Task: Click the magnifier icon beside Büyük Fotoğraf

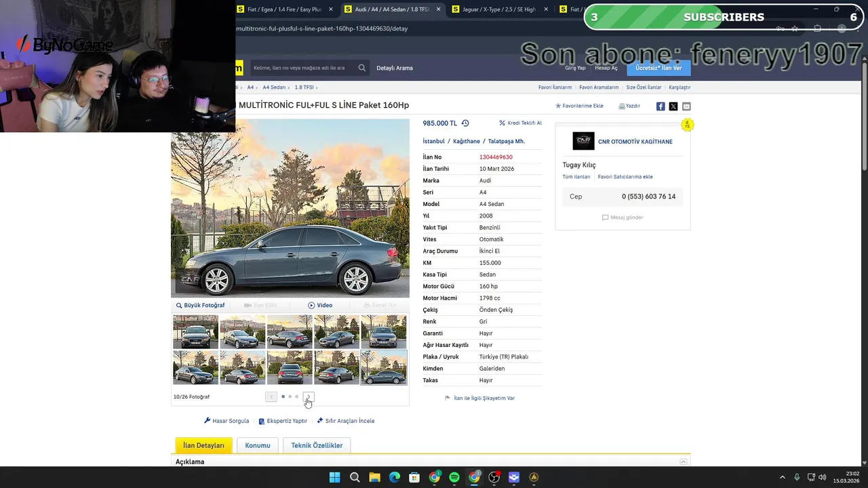Action: point(179,306)
